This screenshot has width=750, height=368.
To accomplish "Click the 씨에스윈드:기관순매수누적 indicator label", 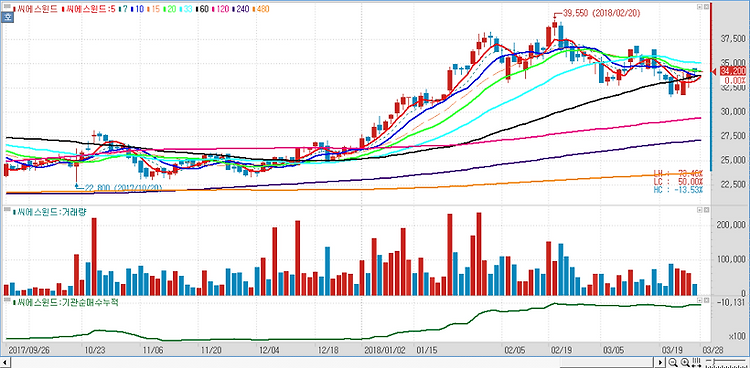I will (x=65, y=302).
